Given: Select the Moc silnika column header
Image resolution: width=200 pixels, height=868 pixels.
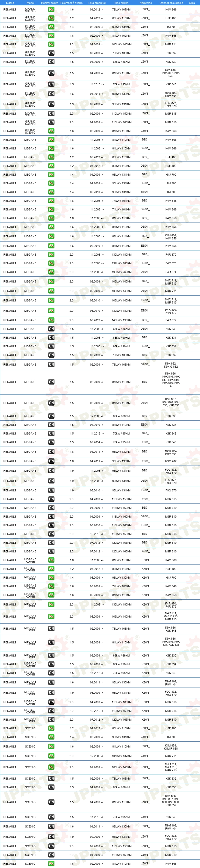Looking at the screenshot, I should pyautogui.click(x=121, y=3).
